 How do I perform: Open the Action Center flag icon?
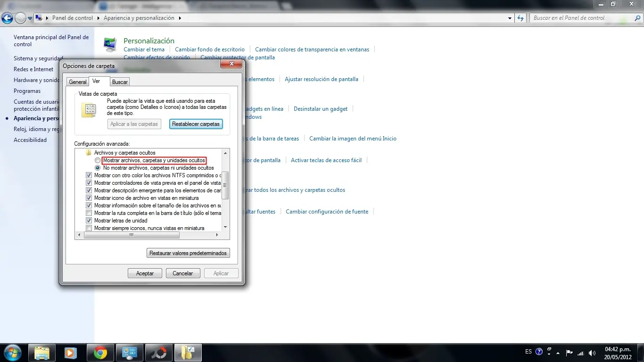(570, 353)
